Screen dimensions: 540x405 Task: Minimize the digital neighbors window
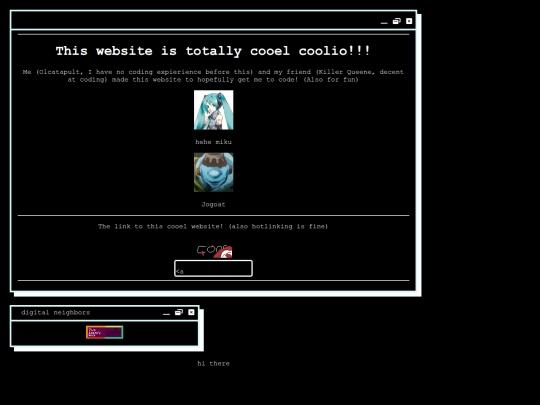[x=166, y=313]
